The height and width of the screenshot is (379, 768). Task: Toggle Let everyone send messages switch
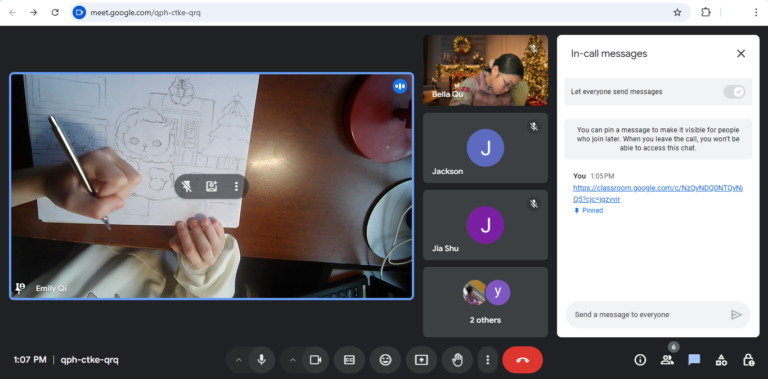(x=734, y=92)
